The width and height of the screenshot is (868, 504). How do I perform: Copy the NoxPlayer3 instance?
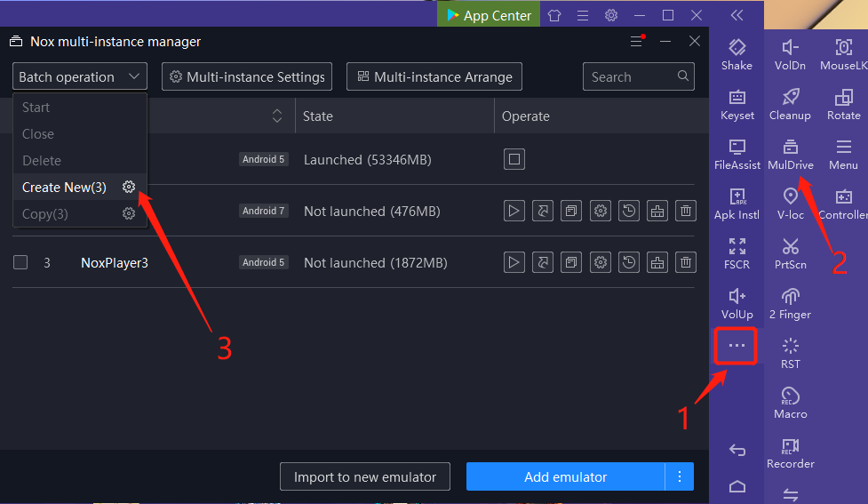click(571, 262)
